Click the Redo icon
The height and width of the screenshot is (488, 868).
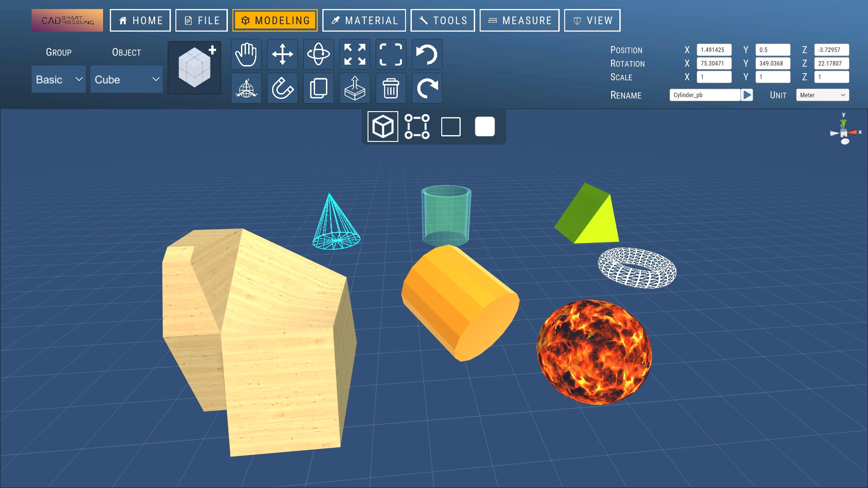(x=427, y=88)
